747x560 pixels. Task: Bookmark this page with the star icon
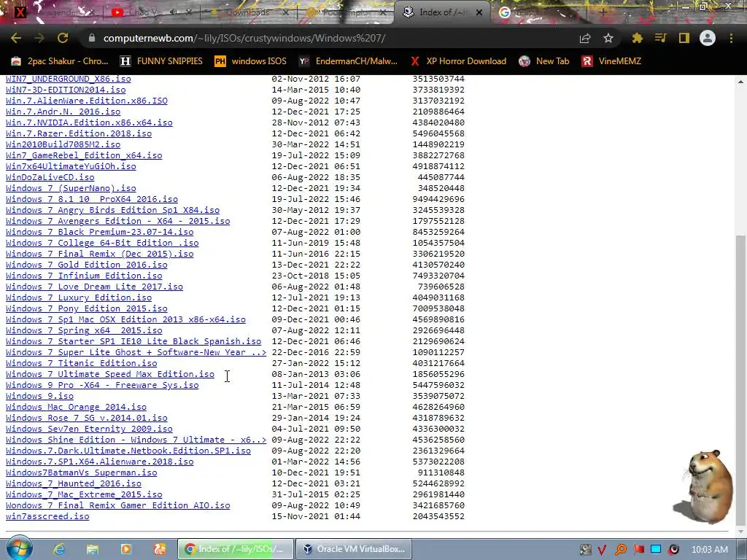[608, 38]
